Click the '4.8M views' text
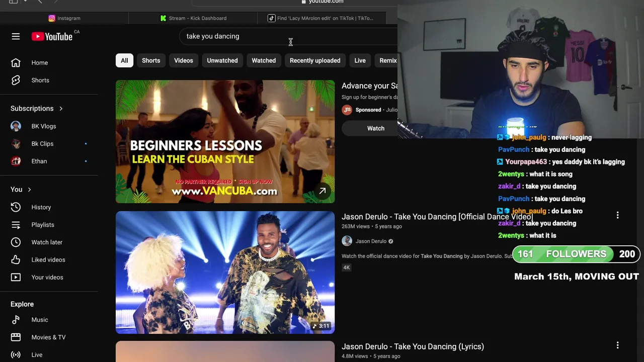Viewport: 644px width, 362px height. click(x=355, y=356)
